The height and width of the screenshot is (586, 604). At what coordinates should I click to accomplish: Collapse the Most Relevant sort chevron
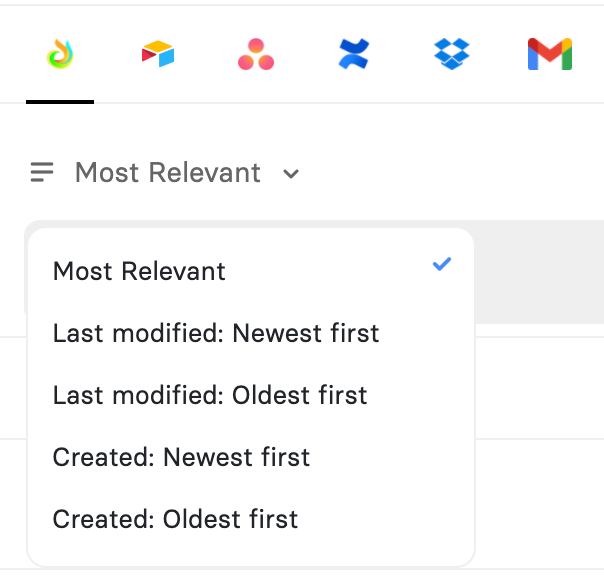click(x=291, y=174)
